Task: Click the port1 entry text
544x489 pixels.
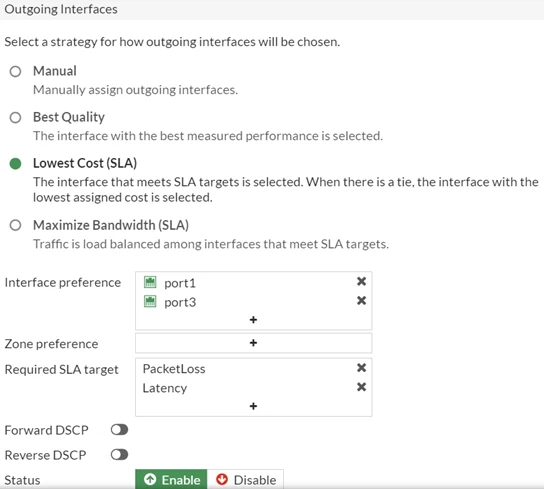Action: pos(180,283)
